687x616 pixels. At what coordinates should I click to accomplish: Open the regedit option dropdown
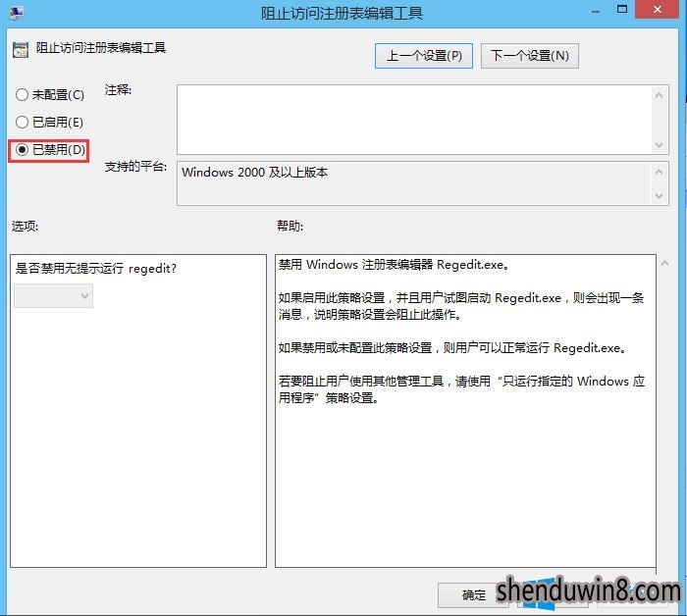coord(53,296)
